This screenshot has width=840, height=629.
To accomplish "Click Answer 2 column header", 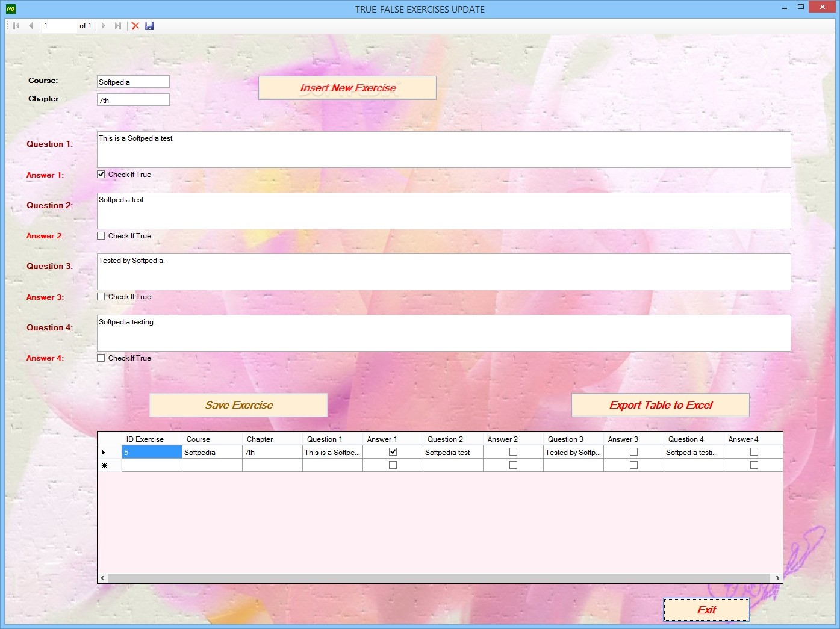I will [513, 439].
